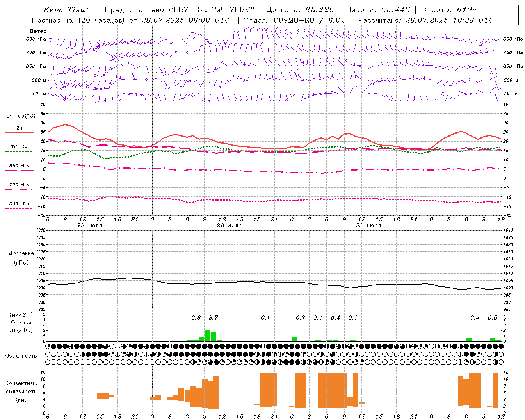Click the (гПа) unit label under Давление

21,262
